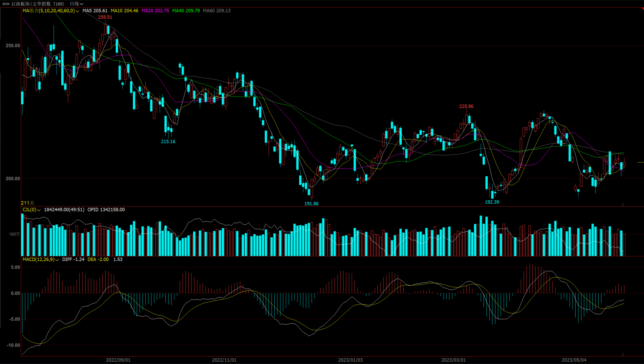Click the 211天 day count label

point(27,203)
